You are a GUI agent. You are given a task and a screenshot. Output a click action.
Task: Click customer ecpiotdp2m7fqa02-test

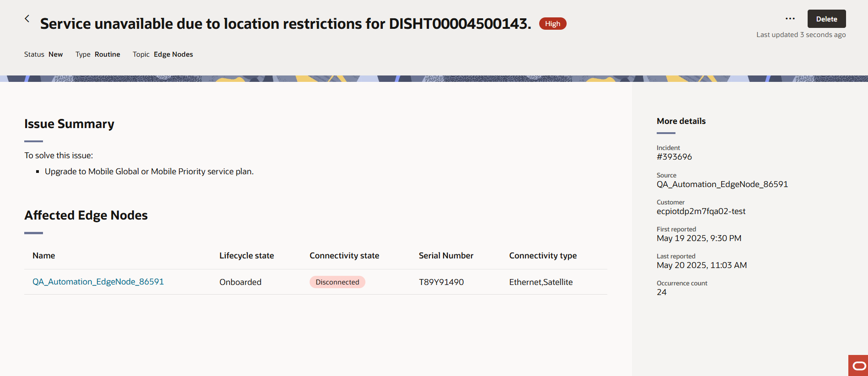click(x=701, y=211)
